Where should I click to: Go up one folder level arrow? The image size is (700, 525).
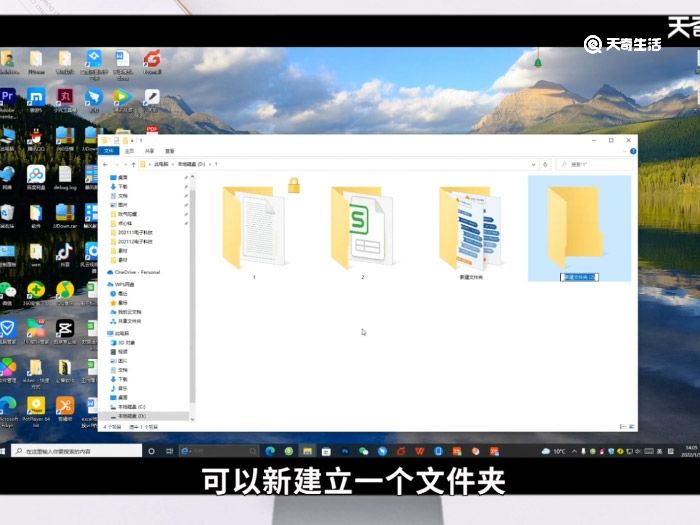click(133, 164)
